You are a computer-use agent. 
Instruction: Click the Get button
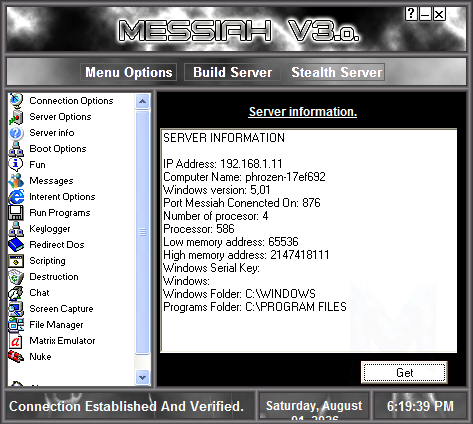404,372
